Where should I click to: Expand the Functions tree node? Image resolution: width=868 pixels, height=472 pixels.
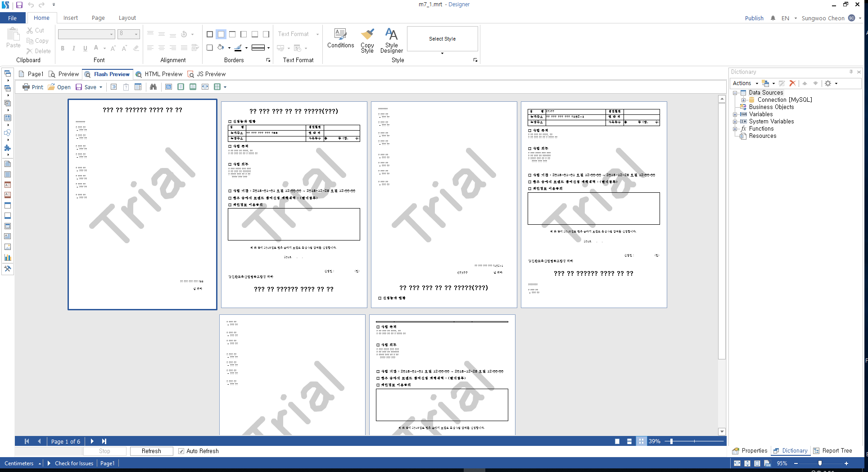tap(735, 129)
